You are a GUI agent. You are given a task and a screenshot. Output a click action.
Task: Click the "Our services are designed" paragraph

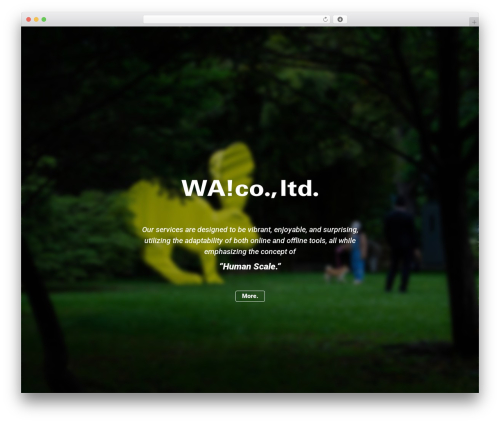250,240
